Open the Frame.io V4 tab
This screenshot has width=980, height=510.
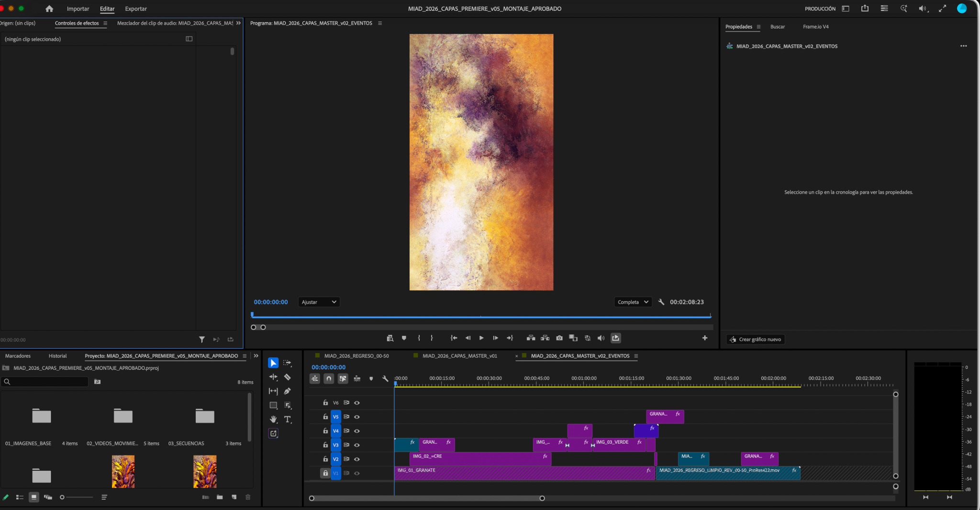coord(816,27)
